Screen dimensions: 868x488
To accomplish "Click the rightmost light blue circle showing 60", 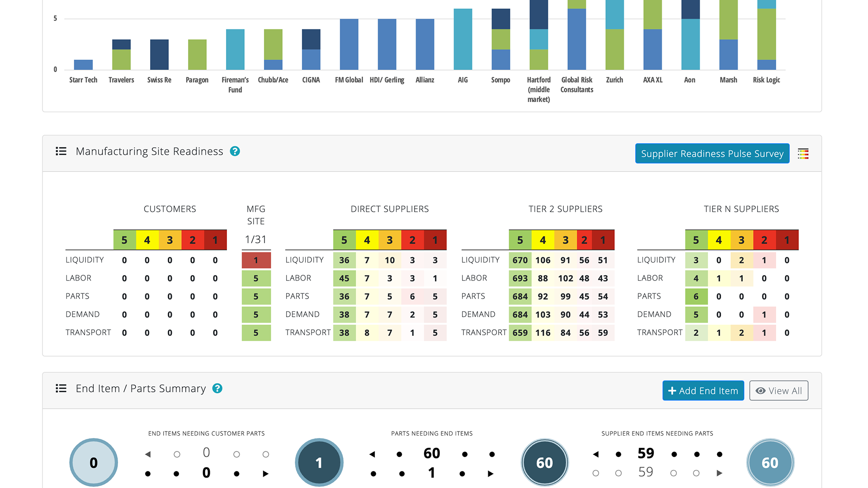I will coord(770,462).
